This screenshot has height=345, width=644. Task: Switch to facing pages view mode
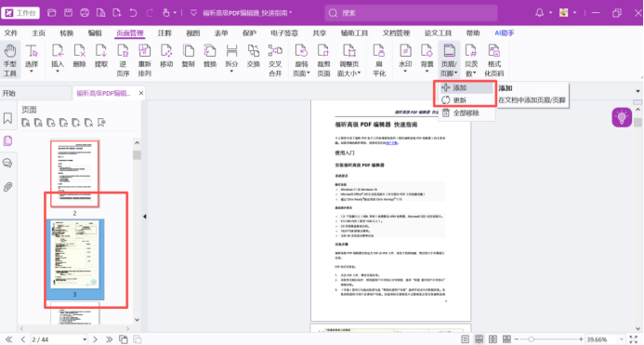pos(493,339)
